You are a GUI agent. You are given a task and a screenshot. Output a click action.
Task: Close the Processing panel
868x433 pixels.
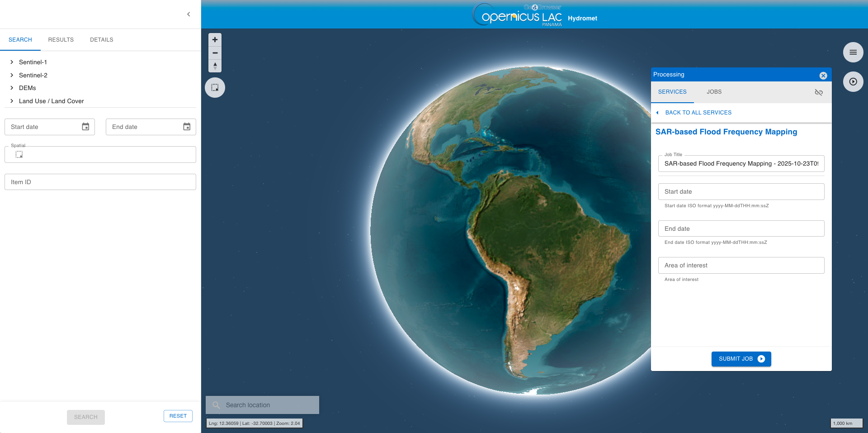tap(823, 76)
